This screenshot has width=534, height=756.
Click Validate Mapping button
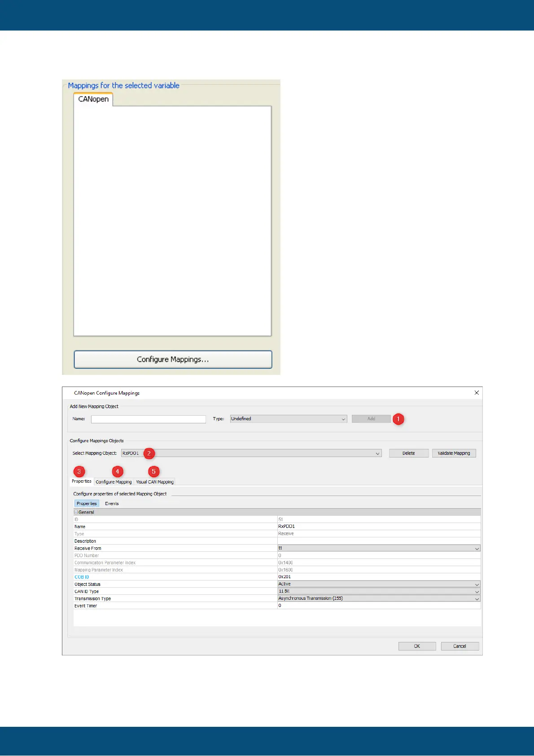click(x=454, y=453)
